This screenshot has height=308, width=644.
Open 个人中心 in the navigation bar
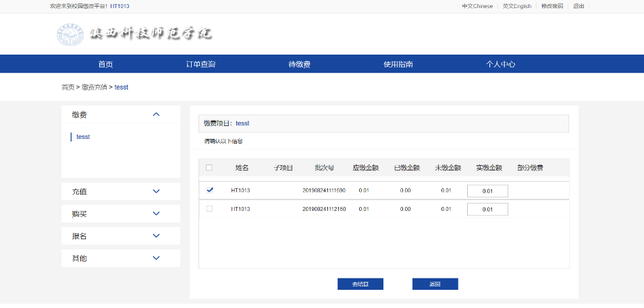(500, 65)
